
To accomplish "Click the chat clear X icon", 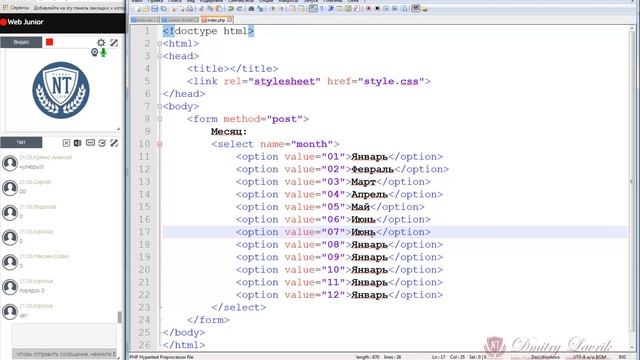I will [66, 142].
